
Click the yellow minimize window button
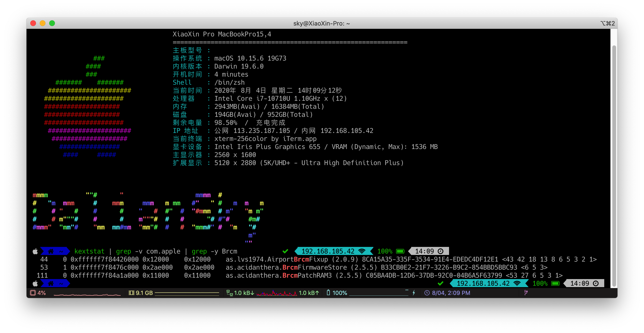[x=43, y=23]
